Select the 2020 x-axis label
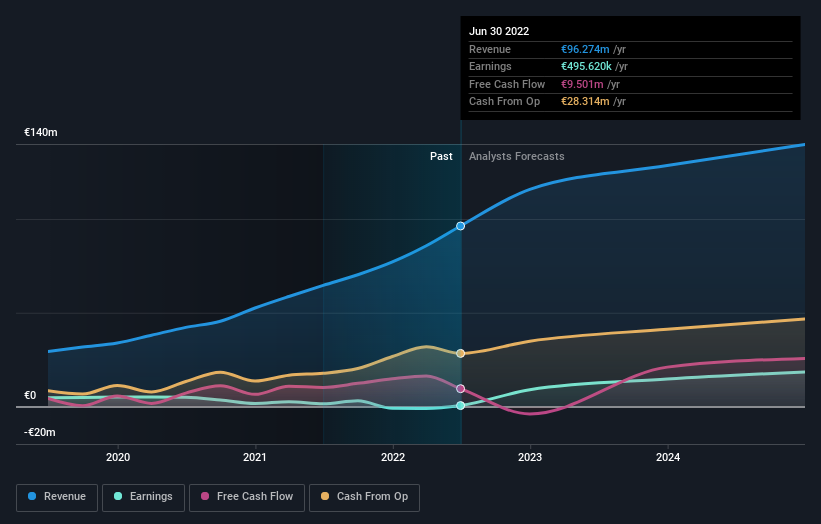 pos(118,457)
